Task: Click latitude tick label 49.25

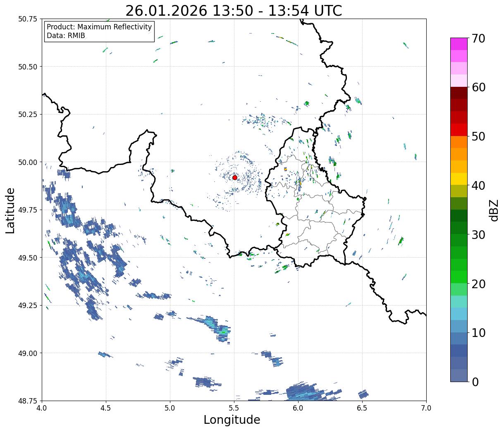Action: point(28,306)
